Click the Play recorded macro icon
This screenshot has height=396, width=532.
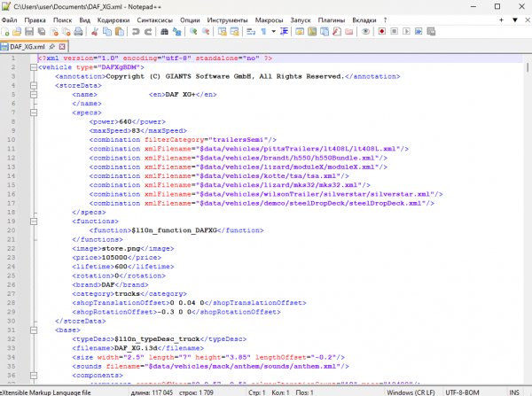click(406, 32)
